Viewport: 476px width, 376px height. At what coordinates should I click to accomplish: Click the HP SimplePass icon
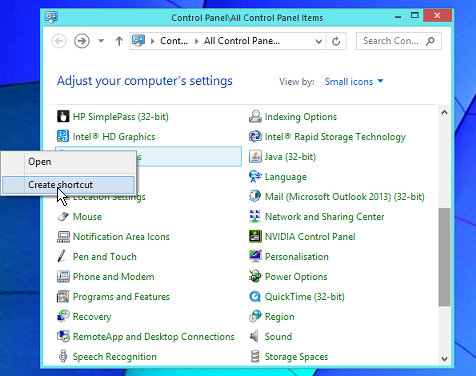[63, 117]
